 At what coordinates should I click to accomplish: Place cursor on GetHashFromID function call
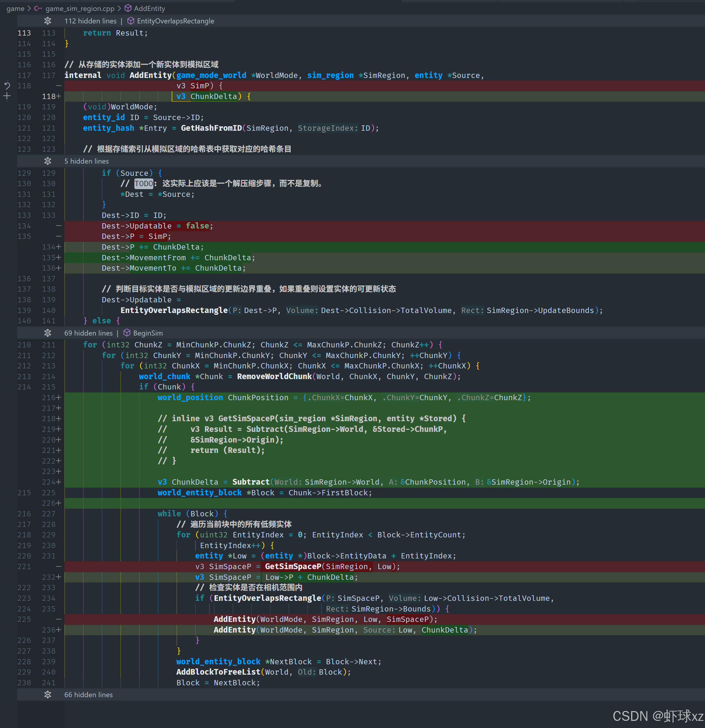(211, 128)
